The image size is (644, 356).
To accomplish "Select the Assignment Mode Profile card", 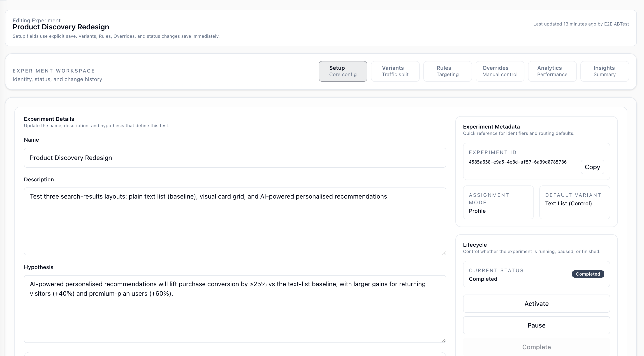I will click(498, 202).
